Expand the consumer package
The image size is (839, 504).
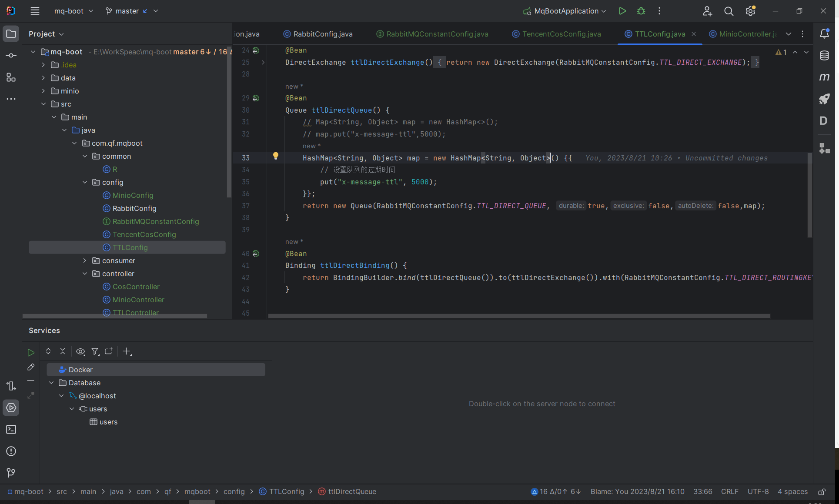point(85,260)
